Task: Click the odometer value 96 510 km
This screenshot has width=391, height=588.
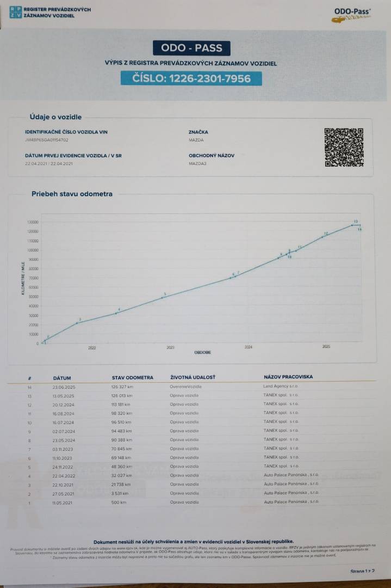Action: click(x=121, y=422)
